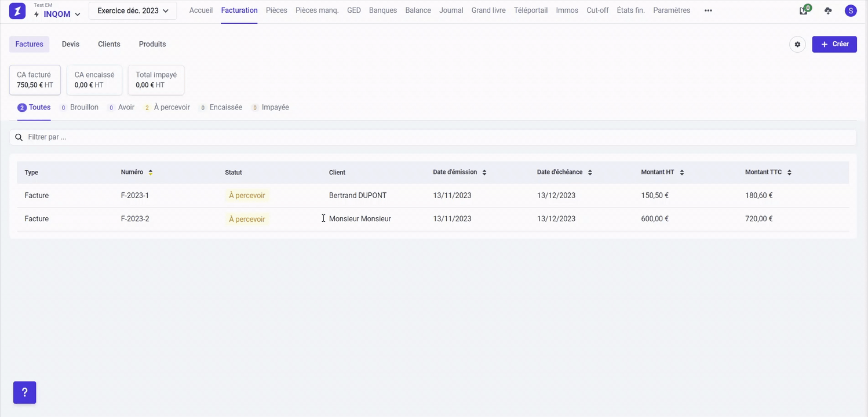Open the help question mark button

tap(25, 392)
